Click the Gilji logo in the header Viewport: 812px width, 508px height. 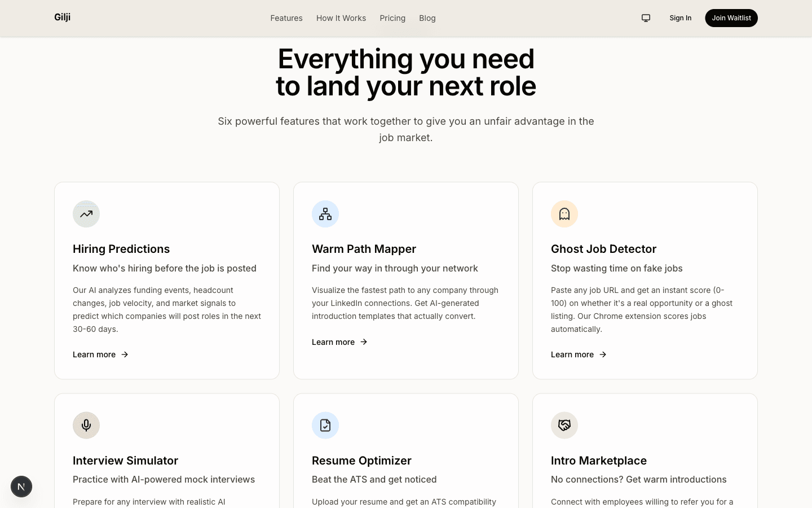coord(62,17)
